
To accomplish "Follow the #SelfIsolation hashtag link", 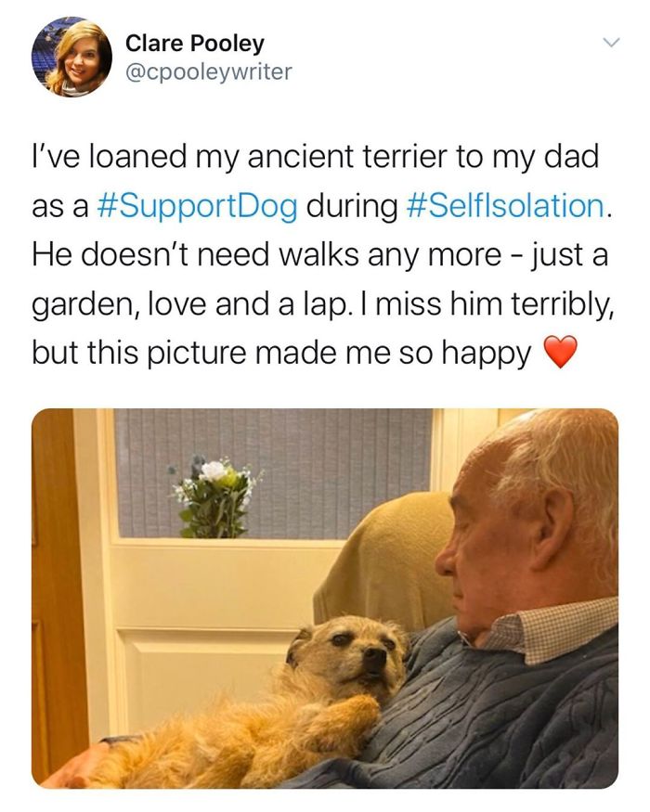I will click(x=508, y=205).
